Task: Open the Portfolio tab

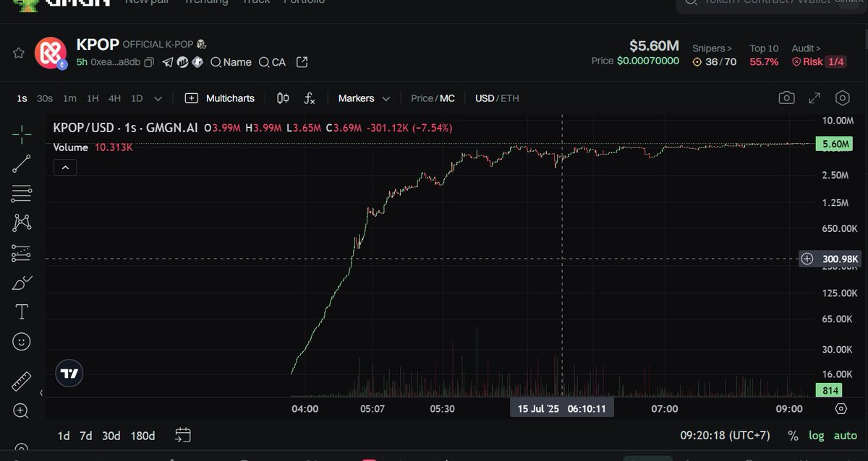Action: point(304,1)
